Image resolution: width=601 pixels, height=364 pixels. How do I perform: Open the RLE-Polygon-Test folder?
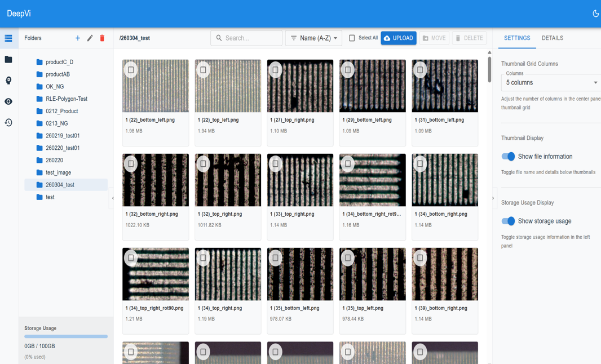coord(66,99)
